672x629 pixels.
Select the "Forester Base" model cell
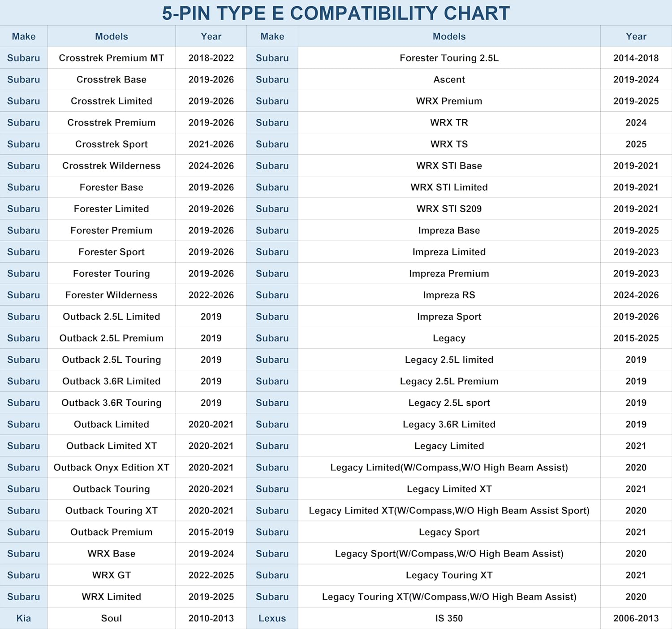pyautogui.click(x=112, y=187)
